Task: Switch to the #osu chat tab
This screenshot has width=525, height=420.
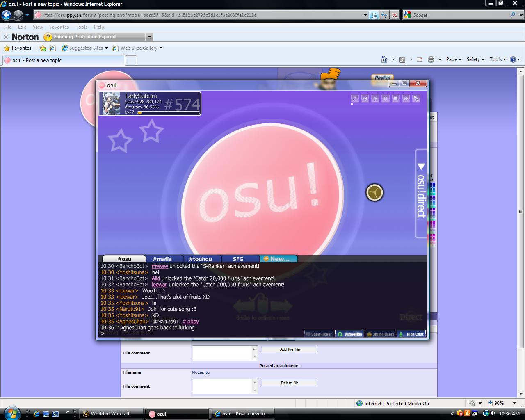Action: [124, 259]
